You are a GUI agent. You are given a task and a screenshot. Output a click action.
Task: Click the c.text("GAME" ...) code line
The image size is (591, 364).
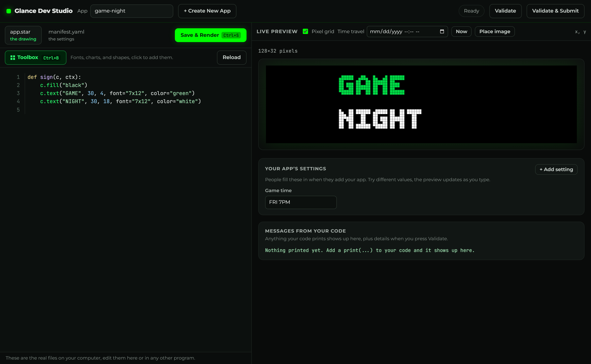coord(117,93)
